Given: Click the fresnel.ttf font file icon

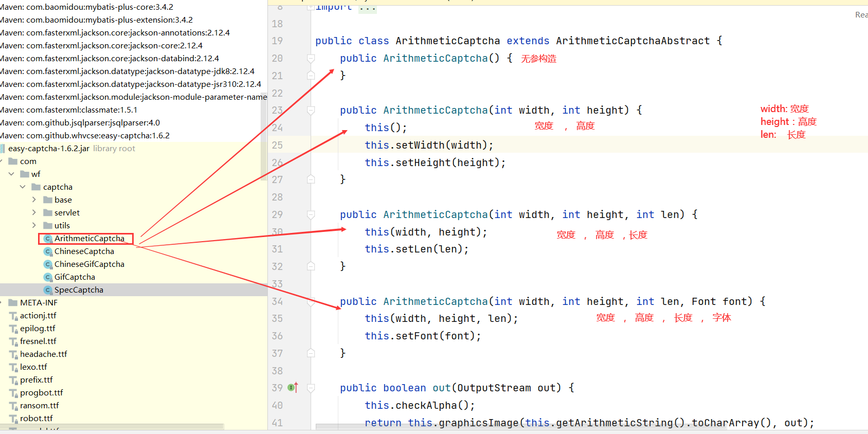Looking at the screenshot, I should tap(13, 341).
